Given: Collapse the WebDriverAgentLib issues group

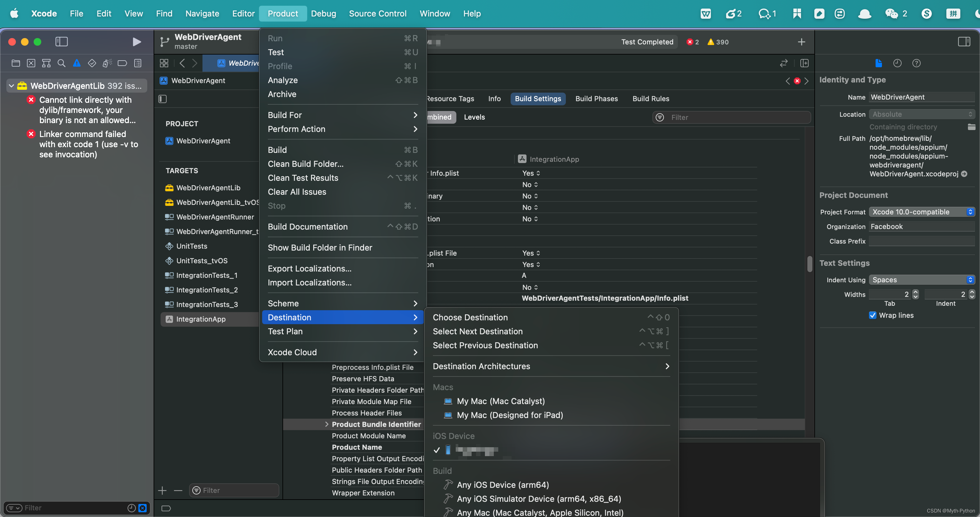Looking at the screenshot, I should click(11, 86).
